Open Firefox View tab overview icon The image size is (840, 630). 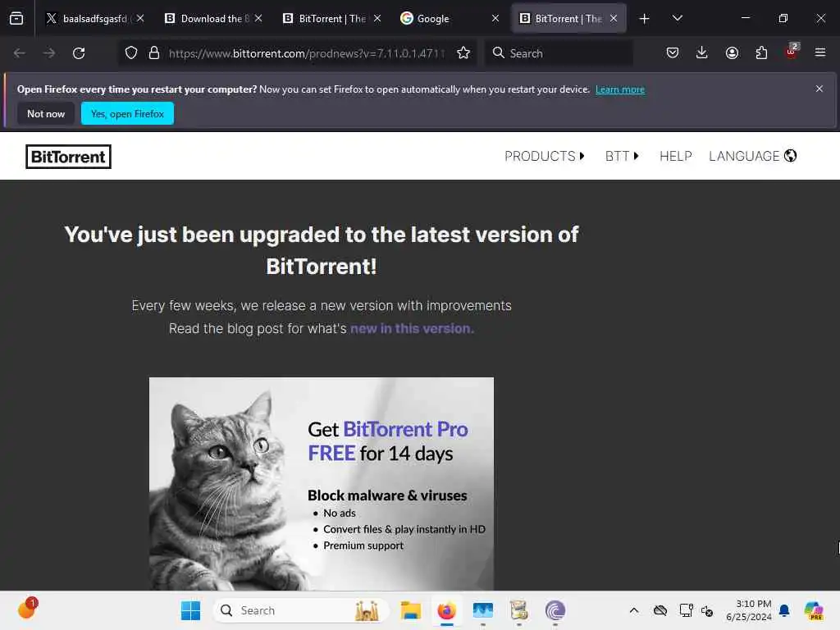(x=16, y=18)
